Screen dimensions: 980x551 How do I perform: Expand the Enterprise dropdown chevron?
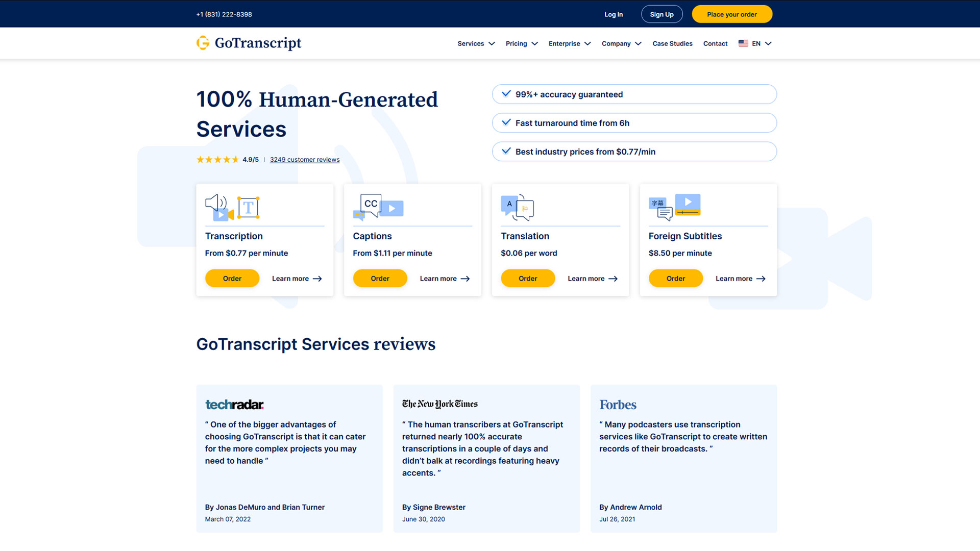(x=587, y=44)
